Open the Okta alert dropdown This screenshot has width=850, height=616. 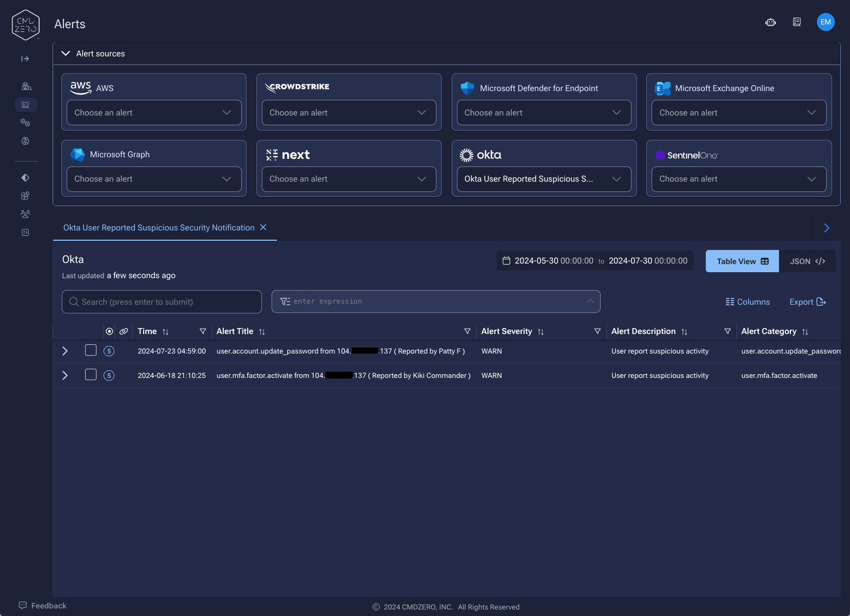click(x=544, y=179)
